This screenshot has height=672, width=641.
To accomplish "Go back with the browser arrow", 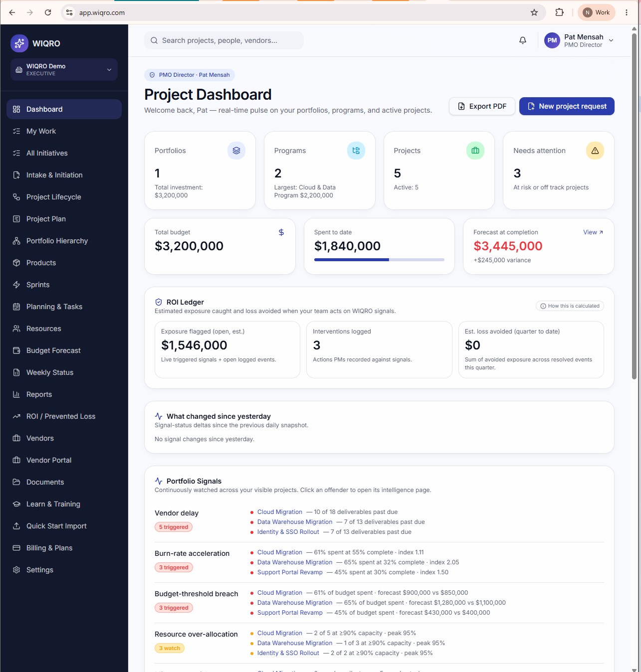I will pos(12,12).
